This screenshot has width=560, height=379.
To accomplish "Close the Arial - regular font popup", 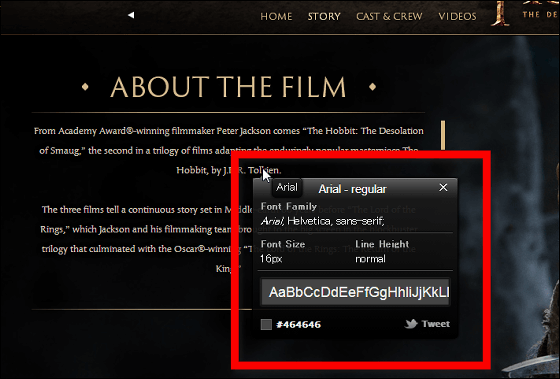I will click(x=443, y=188).
